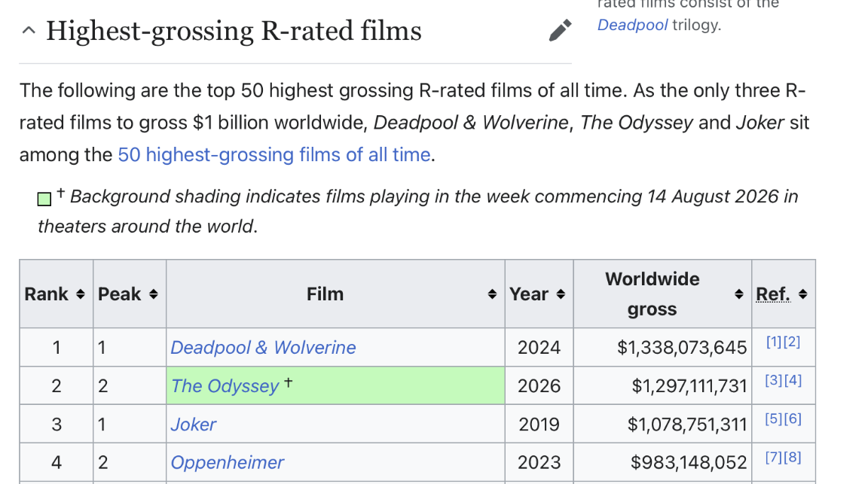Open reference [1] citation
868x484 pixels.
pyautogui.click(x=774, y=342)
